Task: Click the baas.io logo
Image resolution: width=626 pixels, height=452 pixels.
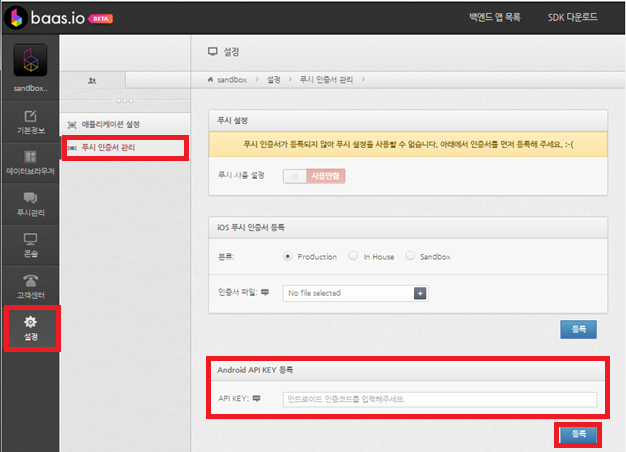Action: click(x=45, y=18)
